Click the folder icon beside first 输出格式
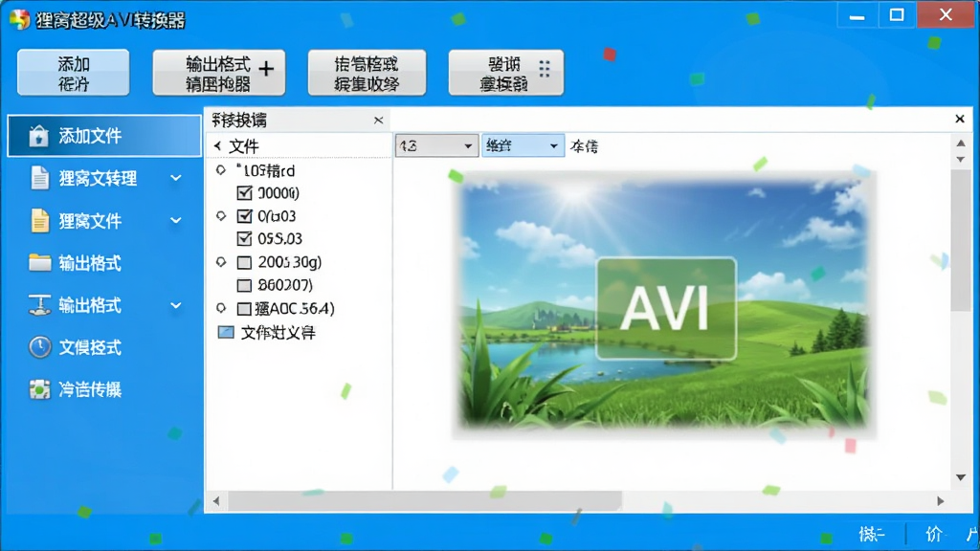Viewport: 980px width, 551px height. pos(39,262)
